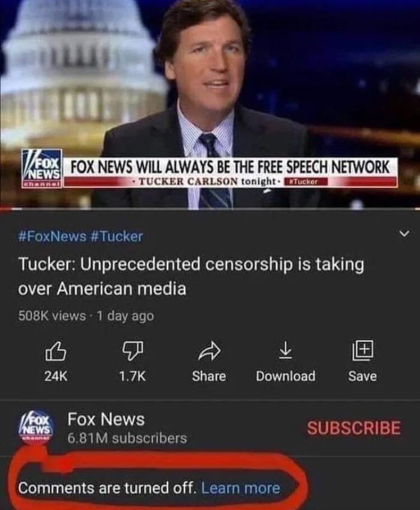
Task: Tap the thumbs-down dislike icon
Action: pos(133,351)
